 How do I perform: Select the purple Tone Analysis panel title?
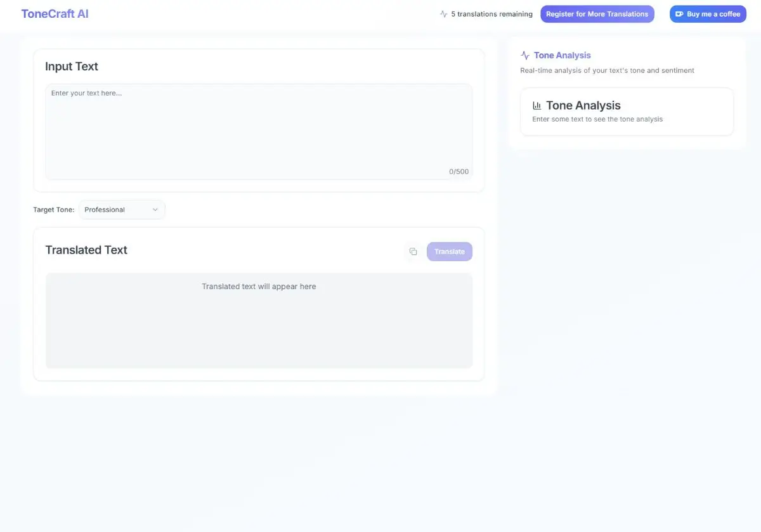click(562, 56)
